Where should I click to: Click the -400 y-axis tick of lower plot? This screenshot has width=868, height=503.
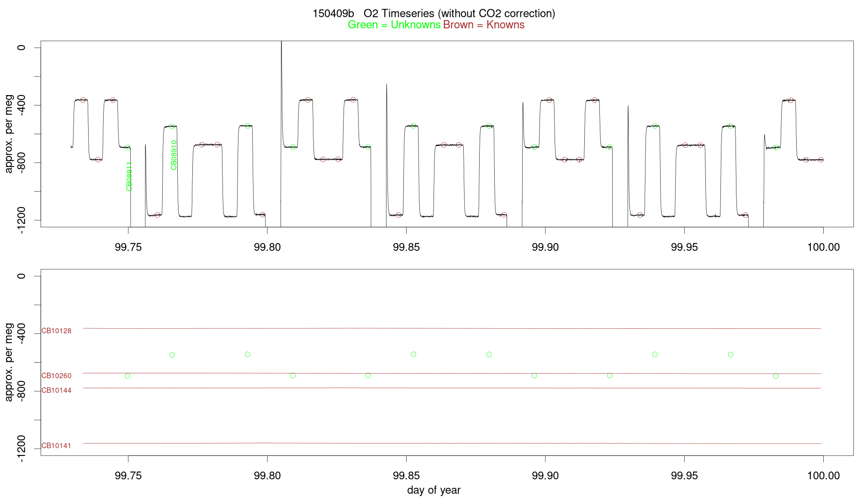coord(21,333)
